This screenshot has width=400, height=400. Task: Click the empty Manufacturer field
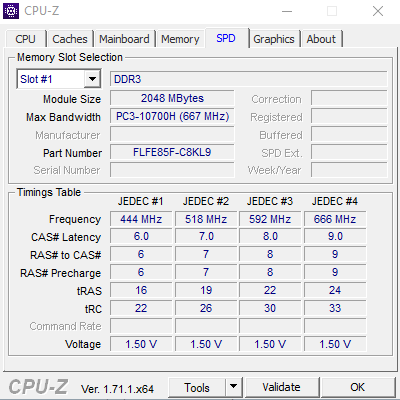[172, 134]
